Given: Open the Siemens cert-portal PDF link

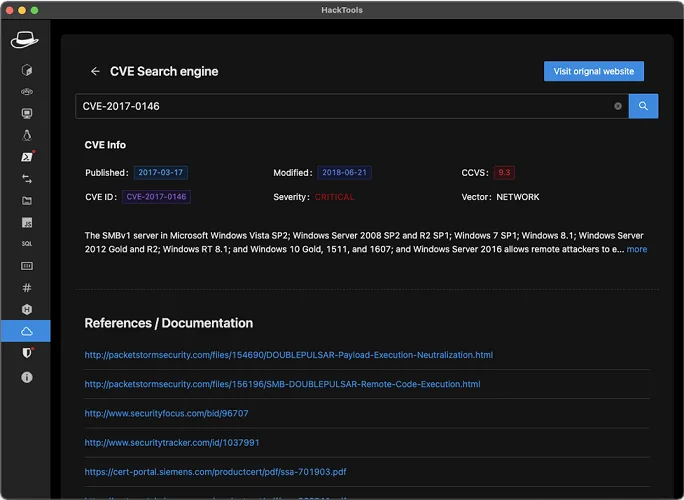Looking at the screenshot, I should coord(215,472).
